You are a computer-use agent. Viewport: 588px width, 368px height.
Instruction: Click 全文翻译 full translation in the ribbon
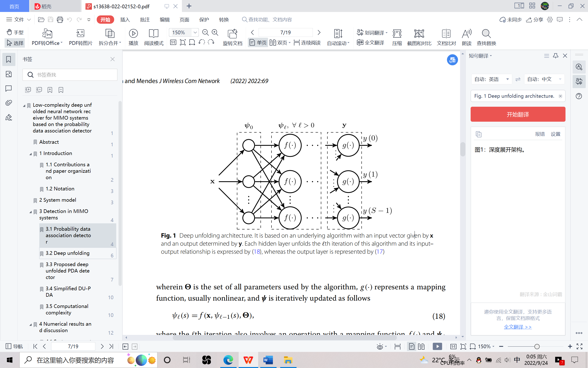(x=370, y=43)
